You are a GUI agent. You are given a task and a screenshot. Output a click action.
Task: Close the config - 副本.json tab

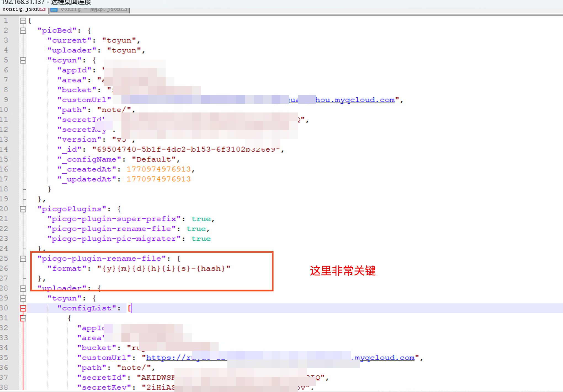pyautogui.click(x=124, y=9)
